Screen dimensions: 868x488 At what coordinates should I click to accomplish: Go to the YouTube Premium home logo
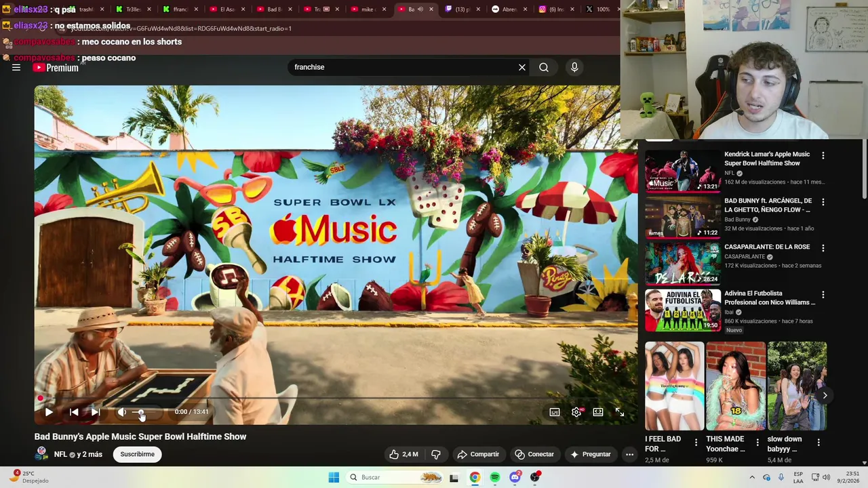(x=56, y=67)
